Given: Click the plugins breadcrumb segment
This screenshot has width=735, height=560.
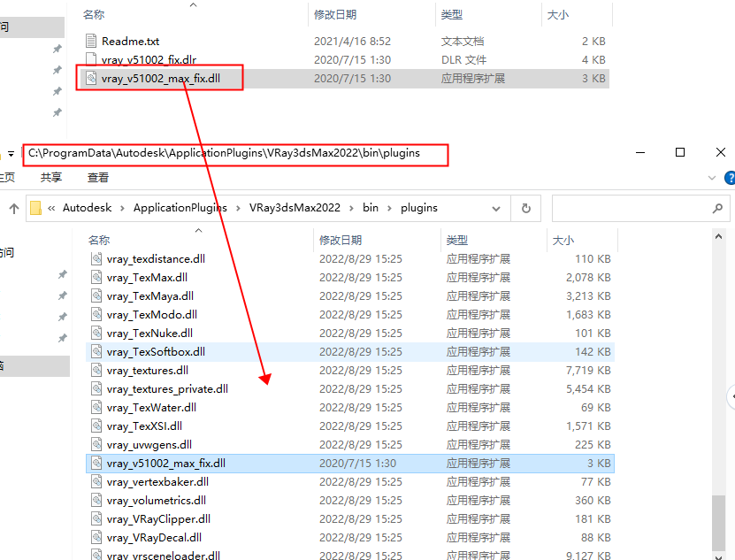Looking at the screenshot, I should tap(419, 208).
